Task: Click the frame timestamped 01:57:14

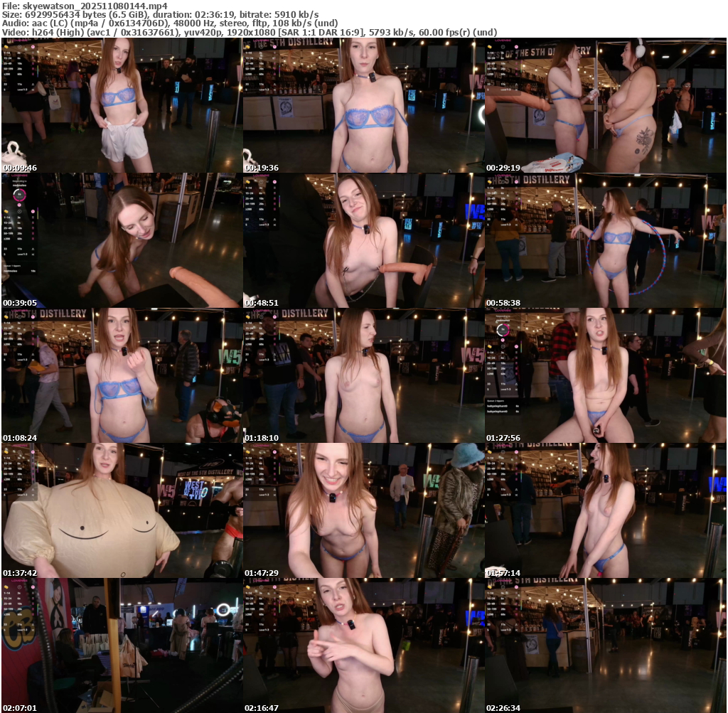Action: pyautogui.click(x=606, y=510)
